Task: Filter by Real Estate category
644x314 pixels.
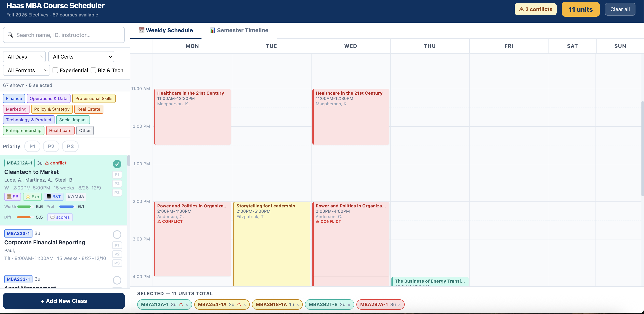Action: [89, 109]
